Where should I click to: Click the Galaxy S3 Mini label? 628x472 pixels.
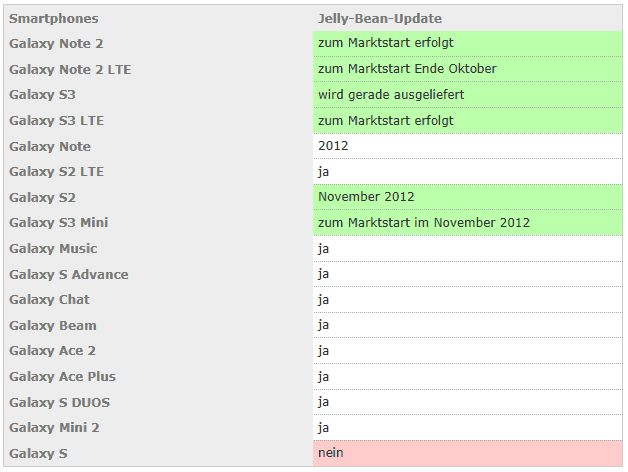tap(58, 222)
